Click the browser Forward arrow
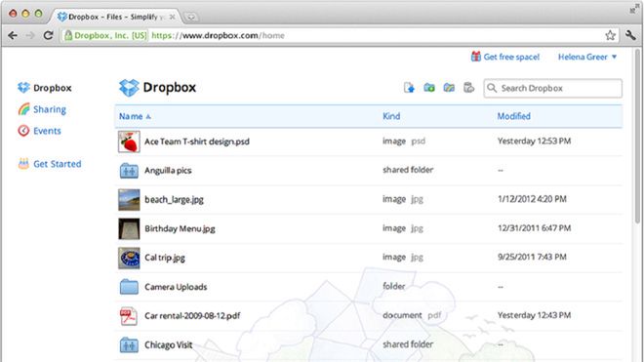This screenshot has height=362, width=644. pos(30,35)
